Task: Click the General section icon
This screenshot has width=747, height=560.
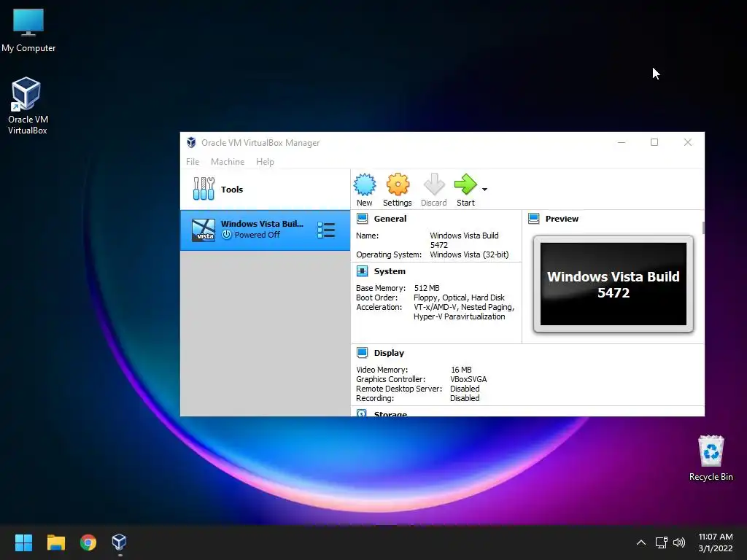Action: click(362, 219)
